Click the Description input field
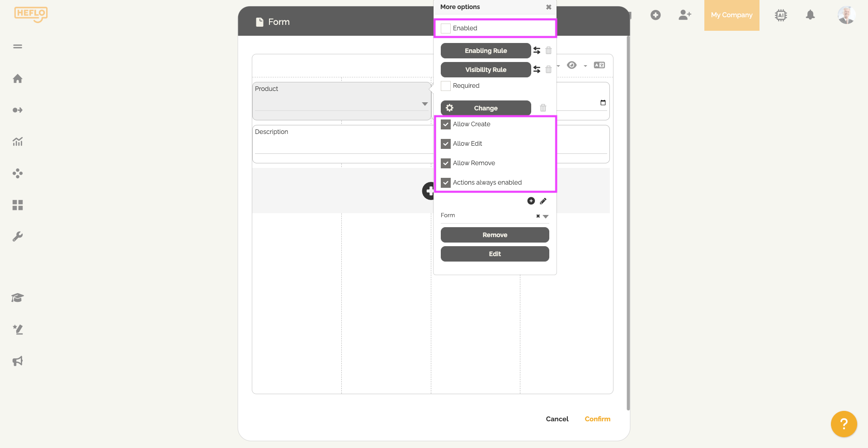868x448 pixels. pyautogui.click(x=341, y=146)
